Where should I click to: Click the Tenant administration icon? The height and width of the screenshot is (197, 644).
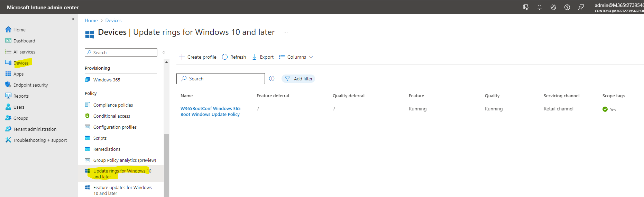pos(8,129)
